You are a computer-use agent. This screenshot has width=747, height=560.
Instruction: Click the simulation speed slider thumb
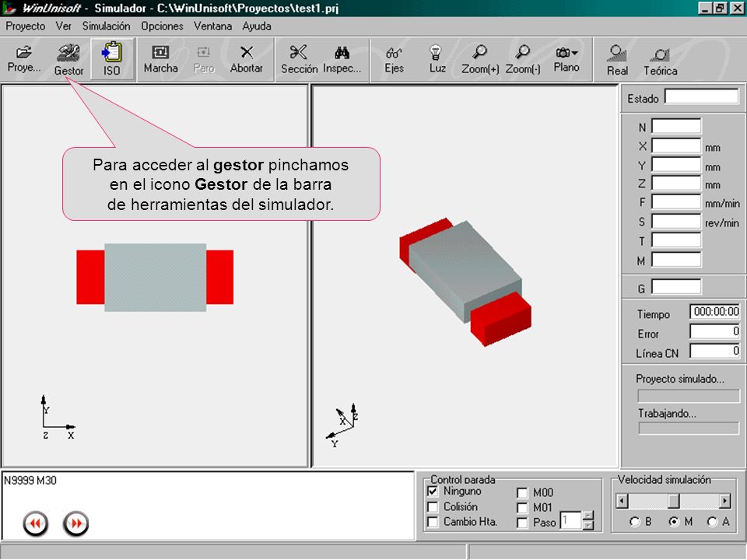click(674, 501)
